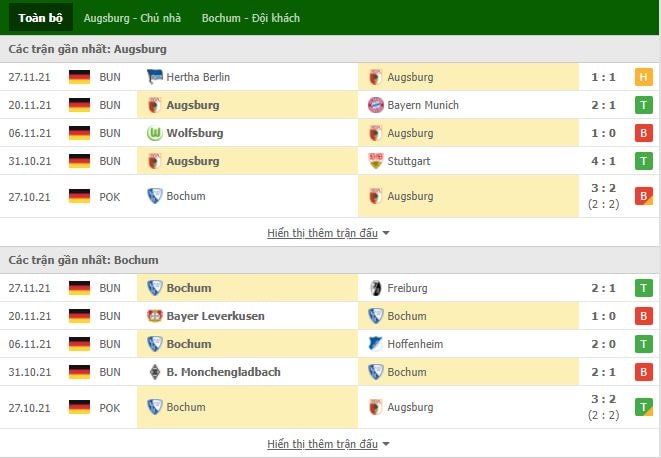Viewport: 661px width, 458px height.
Task: Click BUN league label in Bayern Munich row
Action: click(x=110, y=105)
